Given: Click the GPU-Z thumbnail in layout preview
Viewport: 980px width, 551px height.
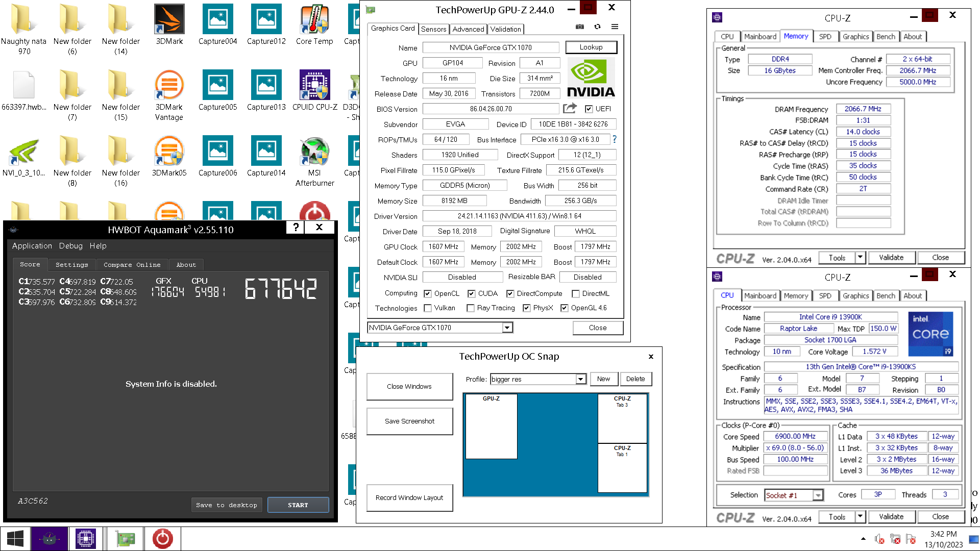Looking at the screenshot, I should [x=491, y=427].
